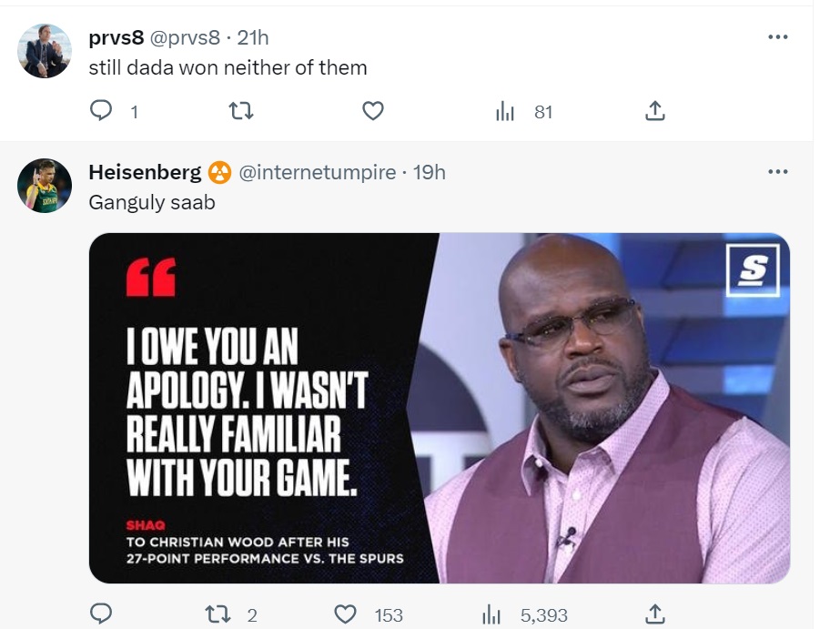Reply to Heisenberg's tweet
This screenshot has height=629, width=840.
pos(101,614)
